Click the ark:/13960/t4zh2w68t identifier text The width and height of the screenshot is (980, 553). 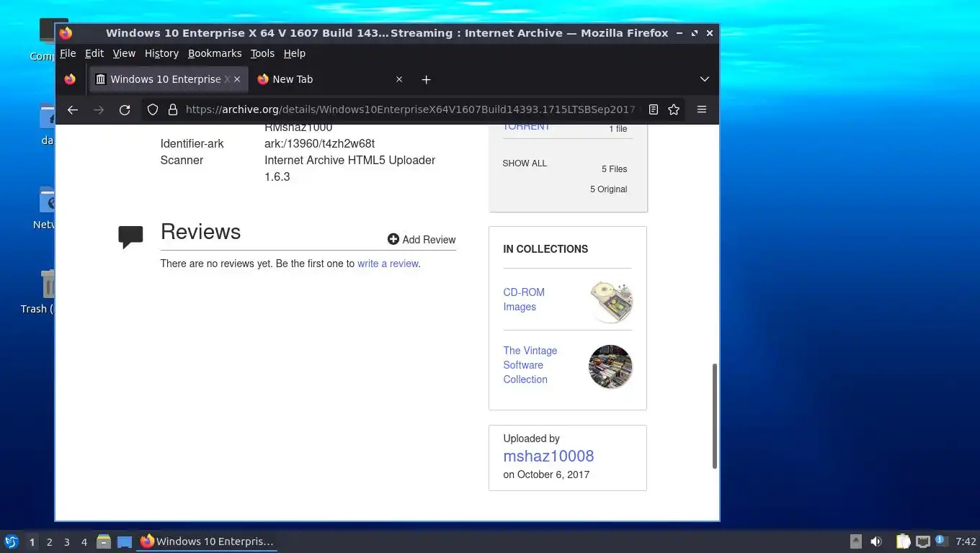(319, 143)
